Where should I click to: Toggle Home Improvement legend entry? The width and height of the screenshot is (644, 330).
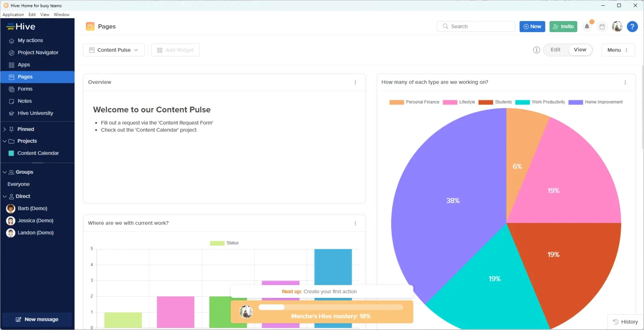tap(596, 102)
